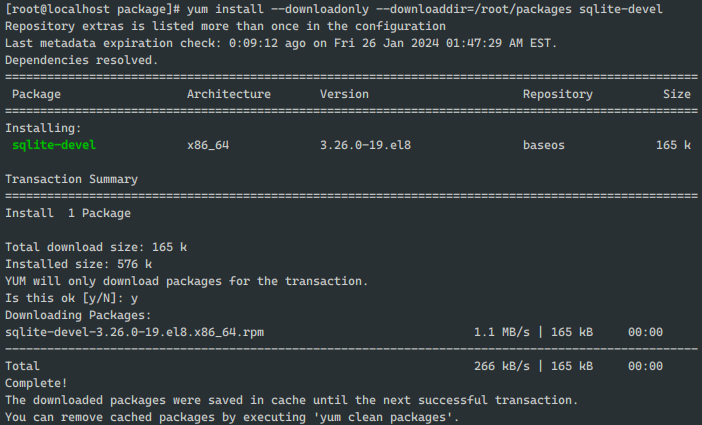
Task: Click the Version column header
Action: pyautogui.click(x=344, y=94)
